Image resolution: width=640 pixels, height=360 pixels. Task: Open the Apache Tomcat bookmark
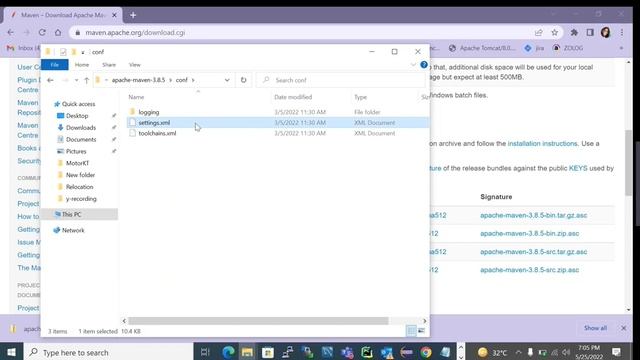point(482,48)
